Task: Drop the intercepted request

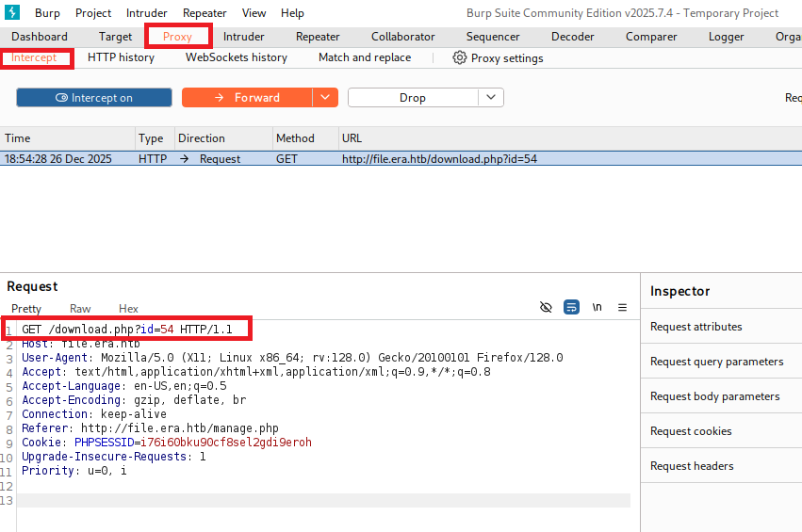Action: pos(413,98)
